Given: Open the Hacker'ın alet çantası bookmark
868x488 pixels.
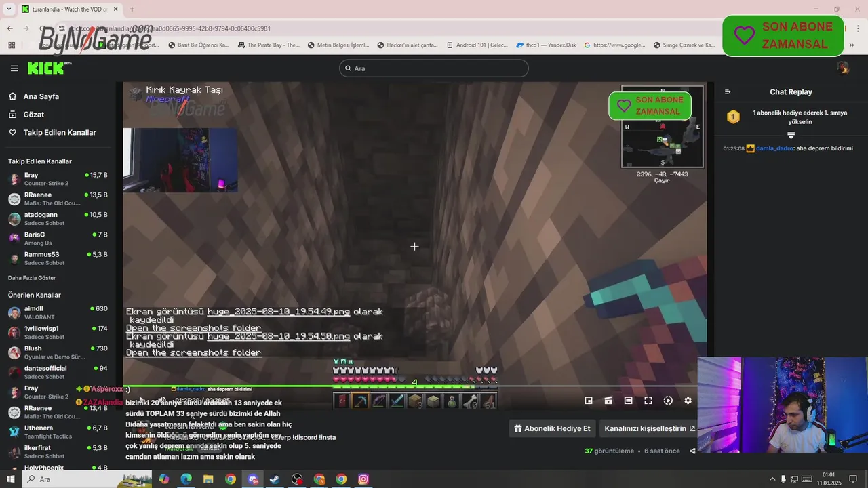Looking at the screenshot, I should pos(407,45).
